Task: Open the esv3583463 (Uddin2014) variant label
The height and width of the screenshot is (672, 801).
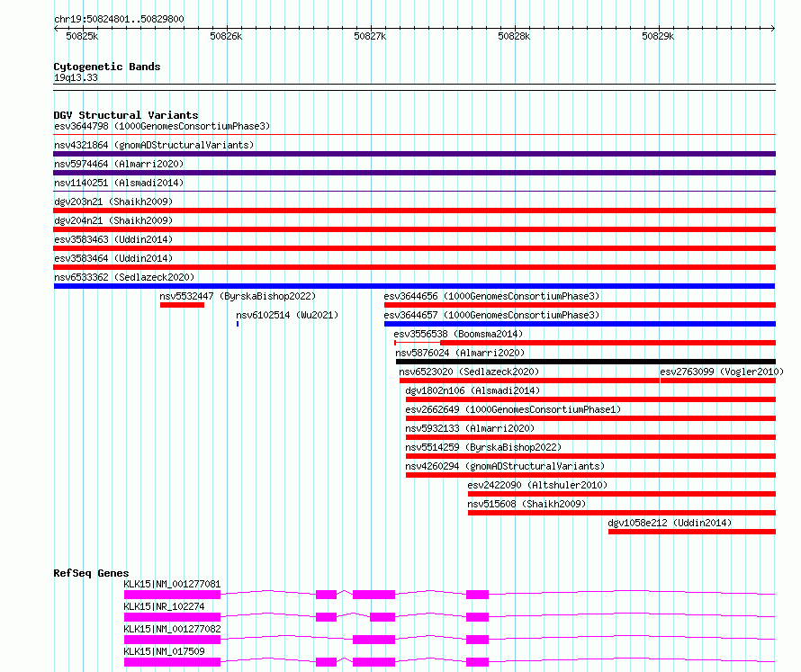Action: tap(113, 239)
